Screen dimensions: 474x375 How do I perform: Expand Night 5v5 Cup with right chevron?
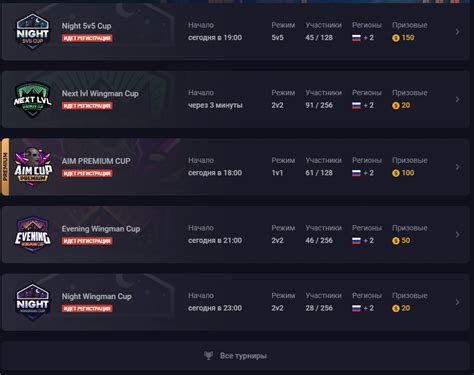458,32
